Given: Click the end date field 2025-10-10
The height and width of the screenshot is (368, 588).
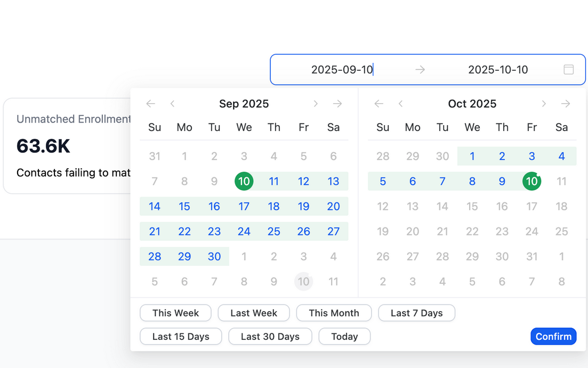Looking at the screenshot, I should point(498,70).
